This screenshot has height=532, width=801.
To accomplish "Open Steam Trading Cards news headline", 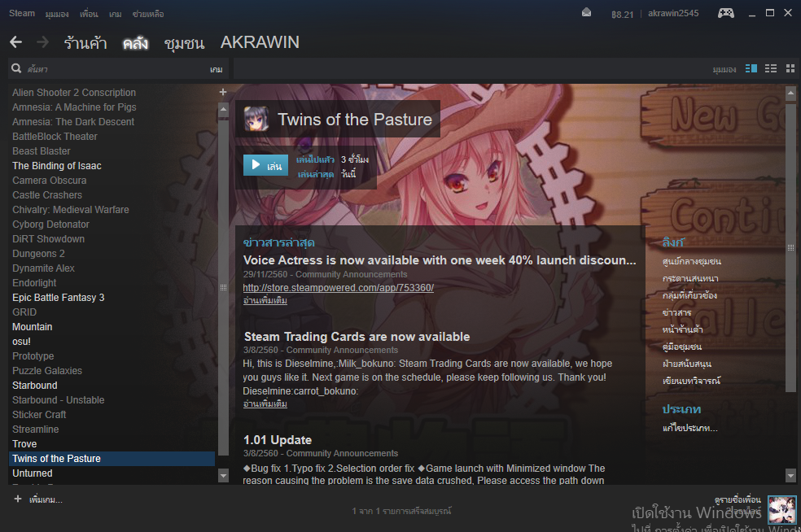I will click(x=357, y=337).
